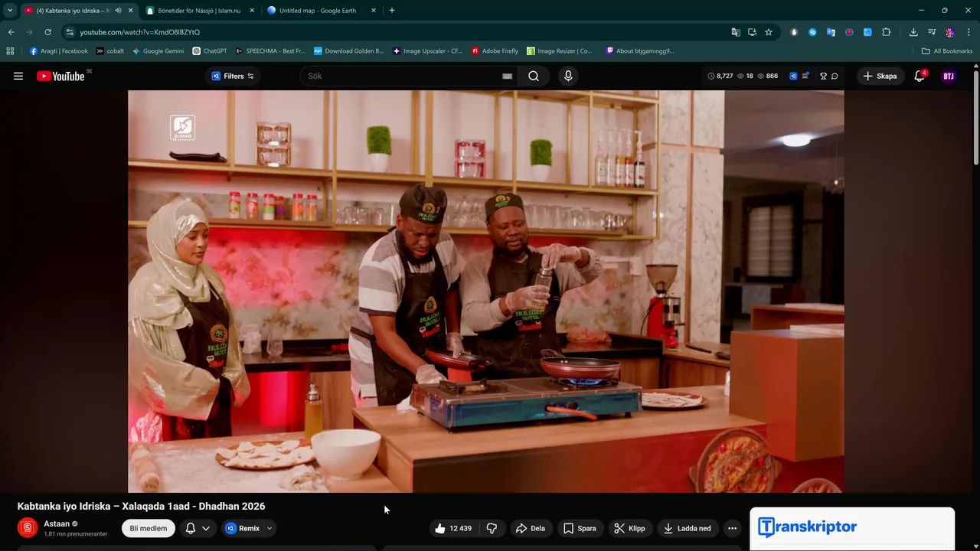The height and width of the screenshot is (551, 980).
Task: Open the media control playlist icon
Action: (932, 32)
